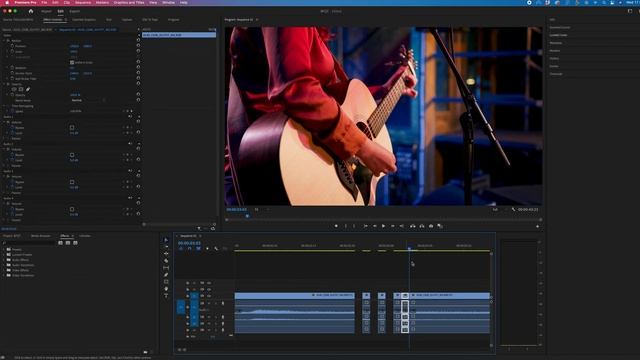Toggle Position animation stopwatch
Image resolution: width=640 pixels, height=360 pixels.
click(x=12, y=46)
